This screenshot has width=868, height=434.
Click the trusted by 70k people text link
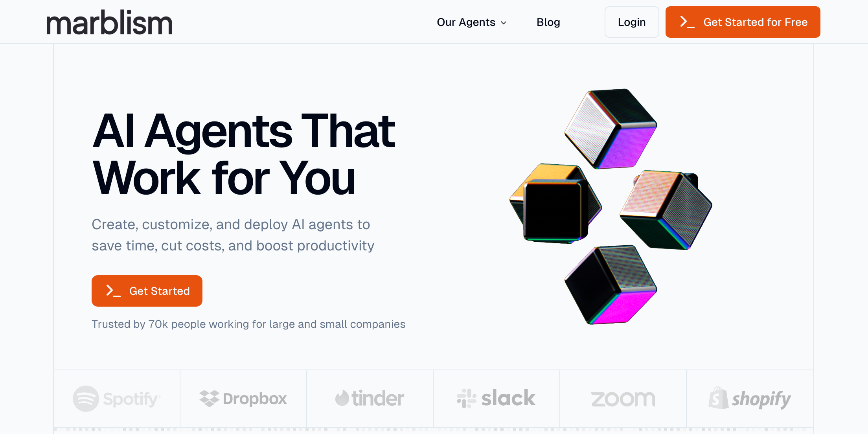coord(248,324)
